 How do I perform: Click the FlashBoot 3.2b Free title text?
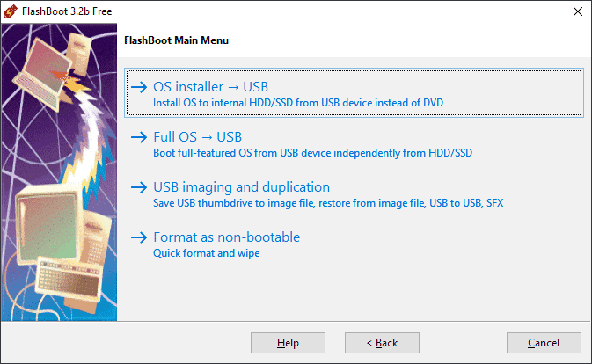coord(67,11)
